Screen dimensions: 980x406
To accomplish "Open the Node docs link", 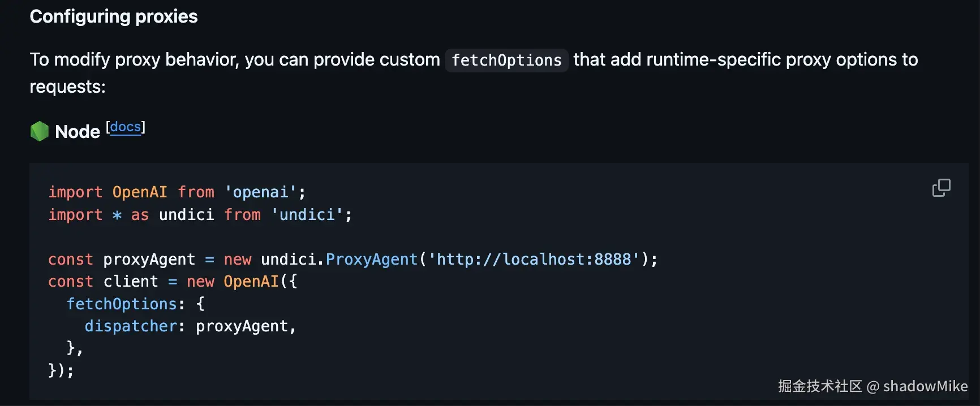I will coord(125,127).
